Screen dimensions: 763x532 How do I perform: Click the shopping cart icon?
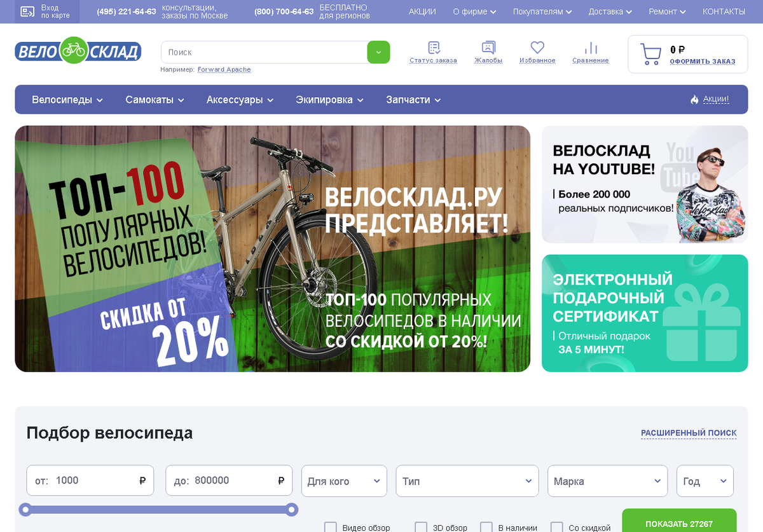click(x=650, y=54)
